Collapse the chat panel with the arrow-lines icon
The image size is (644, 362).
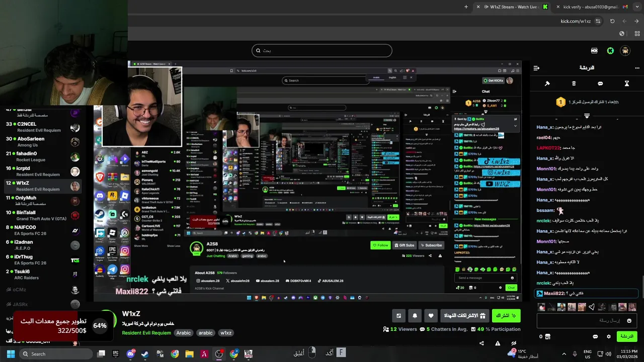536,68
